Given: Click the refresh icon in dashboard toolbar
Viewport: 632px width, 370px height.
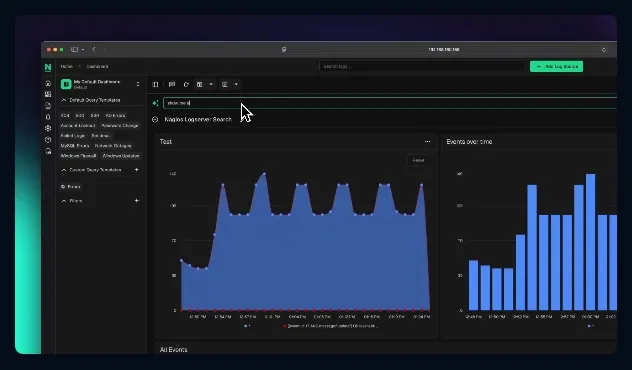Looking at the screenshot, I should point(186,84).
